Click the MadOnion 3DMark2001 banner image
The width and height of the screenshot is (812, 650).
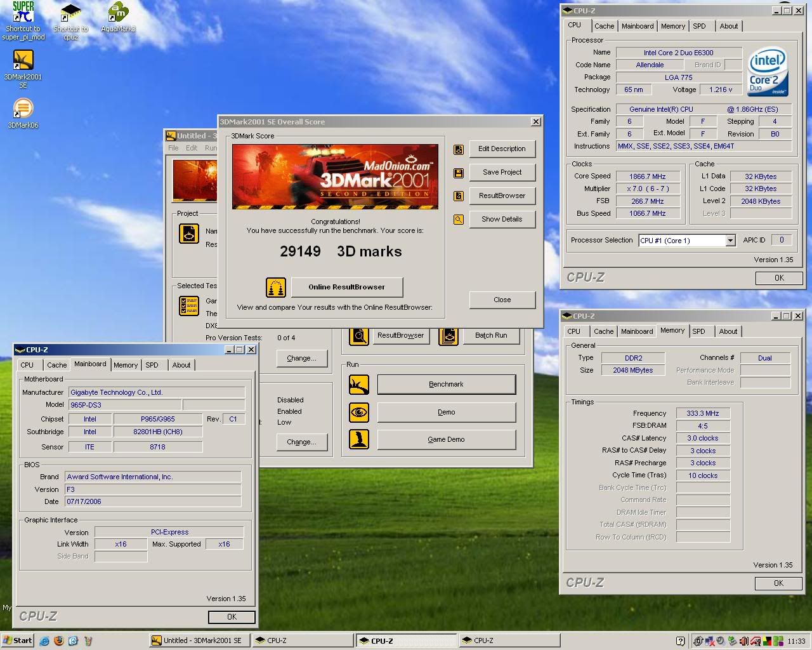pos(335,176)
